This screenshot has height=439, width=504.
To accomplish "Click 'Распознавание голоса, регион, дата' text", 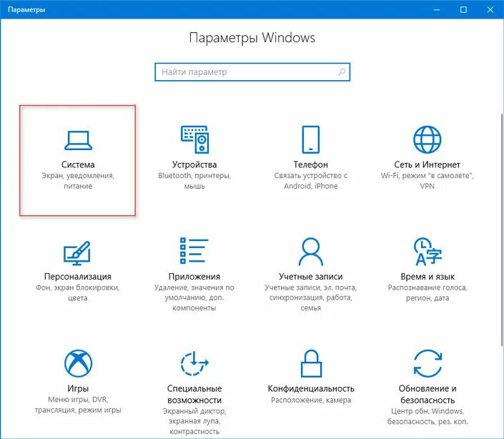I will pyautogui.click(x=428, y=292).
